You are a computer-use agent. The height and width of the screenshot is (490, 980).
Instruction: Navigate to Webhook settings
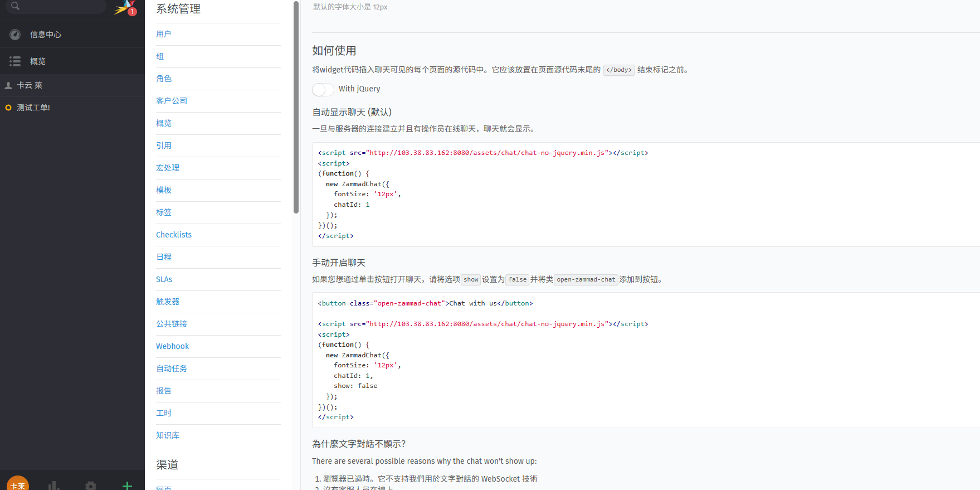(x=173, y=346)
